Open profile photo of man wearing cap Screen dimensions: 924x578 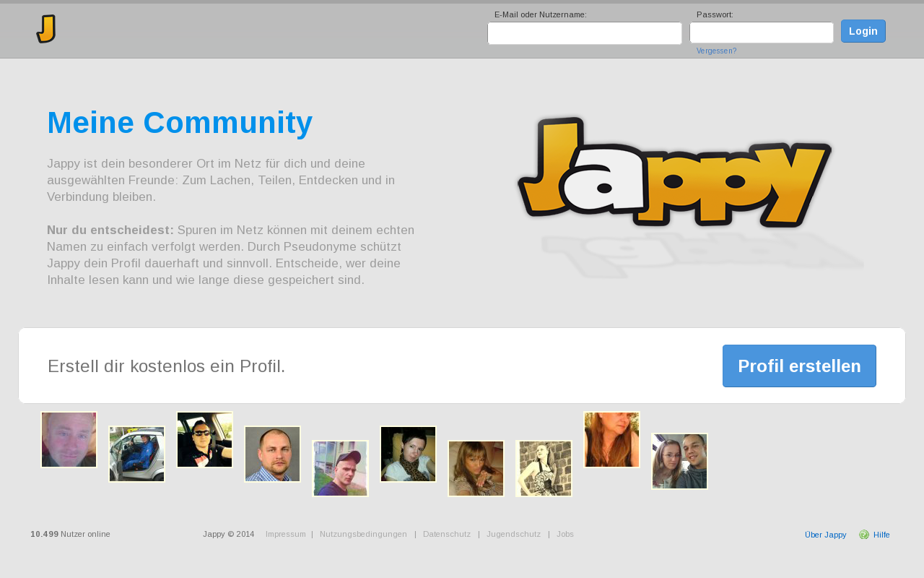click(x=340, y=468)
